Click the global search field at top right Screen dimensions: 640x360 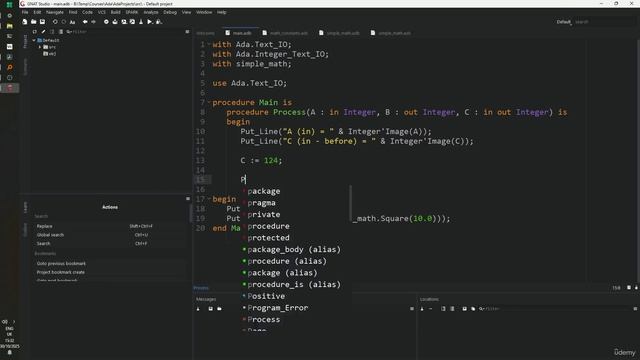click(x=604, y=22)
